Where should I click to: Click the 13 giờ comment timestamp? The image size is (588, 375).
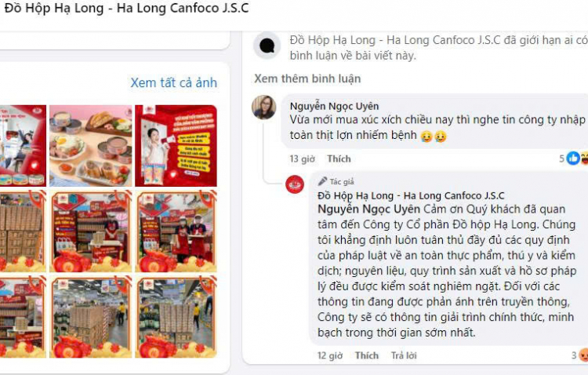303,158
